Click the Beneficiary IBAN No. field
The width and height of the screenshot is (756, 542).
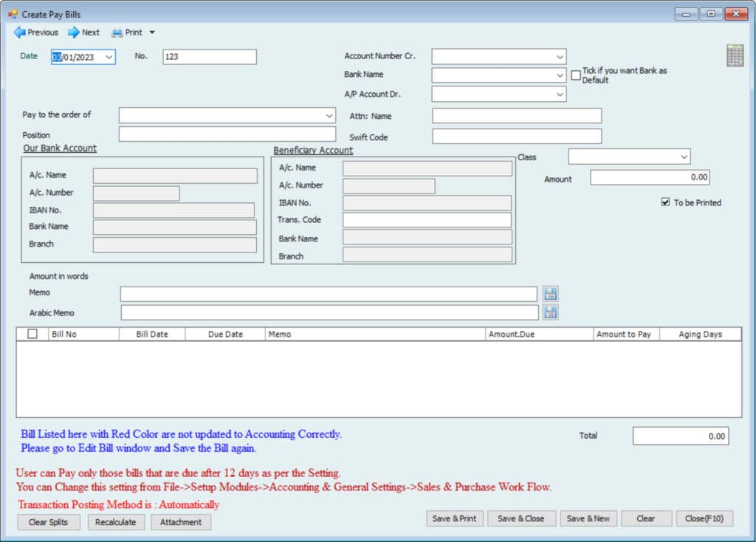427,203
